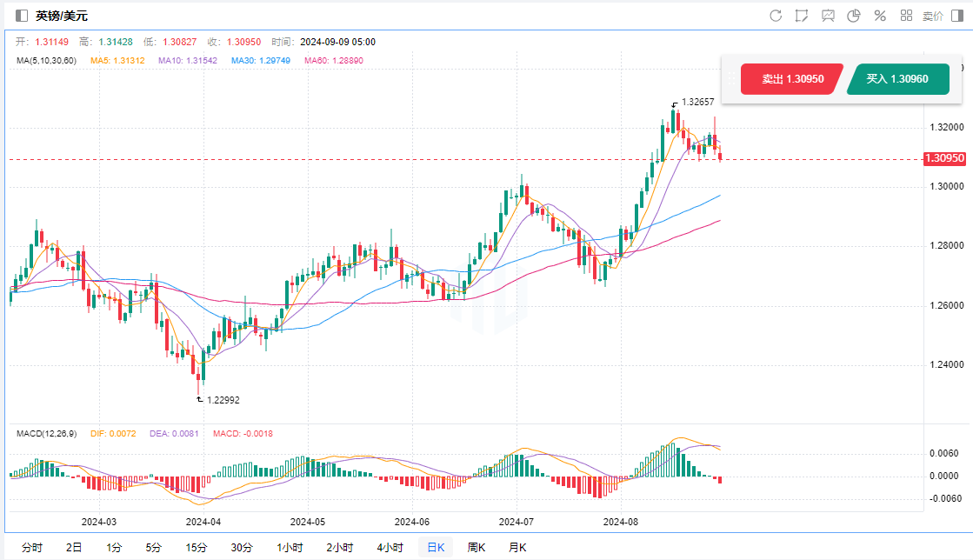Choose the 1小时 timeframe
Image resolution: width=973 pixels, height=560 pixels.
coord(290,548)
